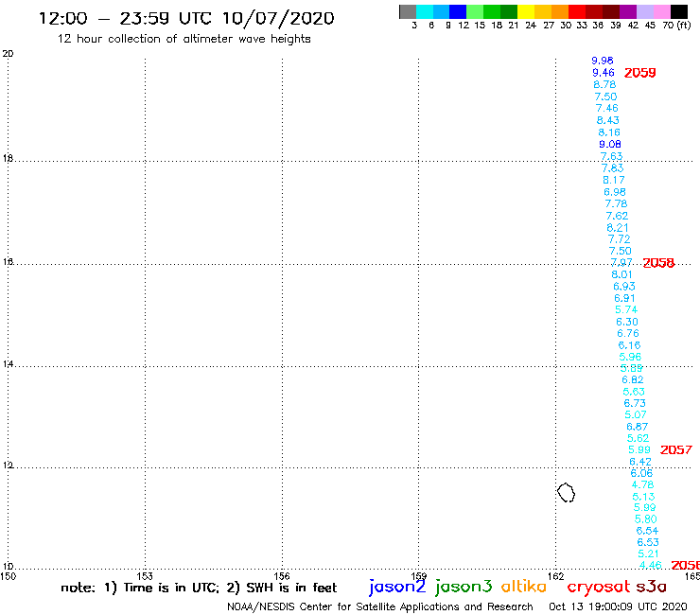Click the 4.78 wave height value
The image size is (700, 615).
[642, 484]
